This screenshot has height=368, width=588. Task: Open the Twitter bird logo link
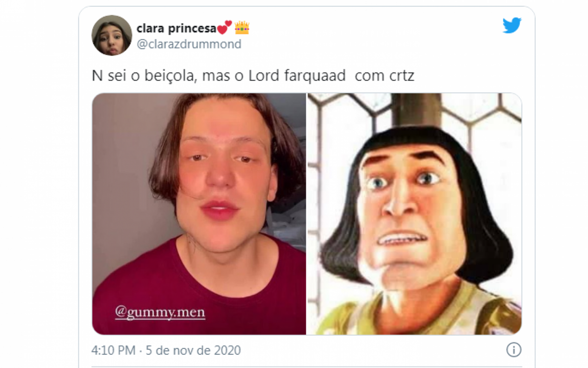pos(512,26)
